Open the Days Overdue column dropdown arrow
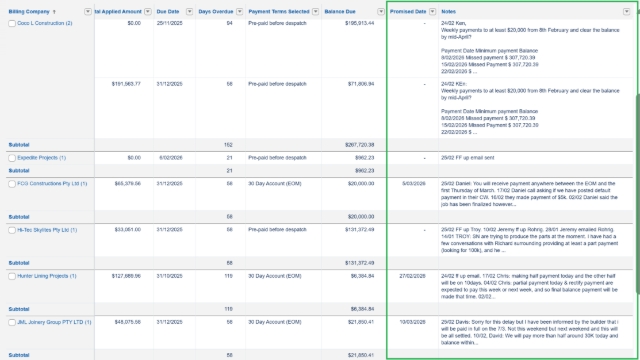 (240, 11)
